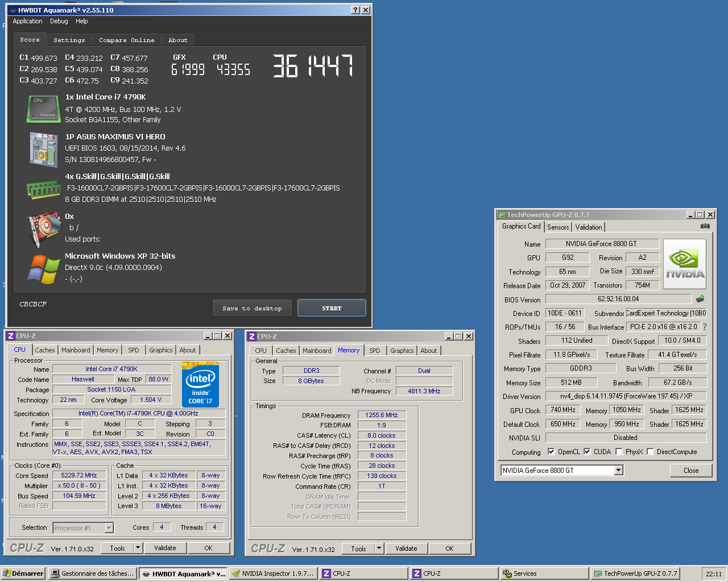
Task: Click the GPU Clock 740 MHz field
Action: (x=563, y=410)
